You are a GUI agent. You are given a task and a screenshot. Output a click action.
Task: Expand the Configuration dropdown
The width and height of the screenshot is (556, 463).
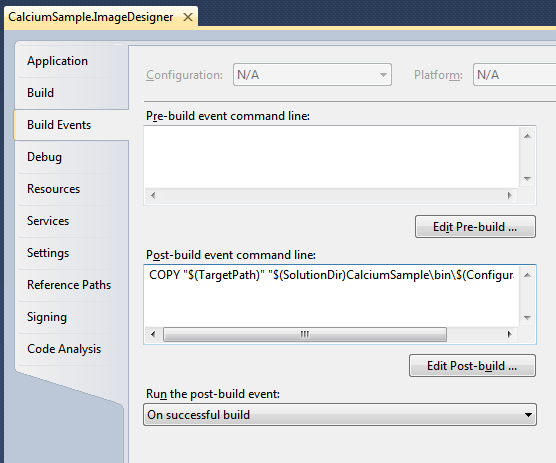click(312, 75)
